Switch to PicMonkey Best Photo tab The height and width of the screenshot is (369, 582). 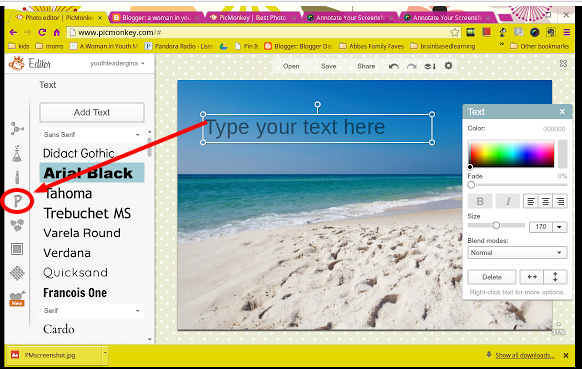(x=253, y=17)
